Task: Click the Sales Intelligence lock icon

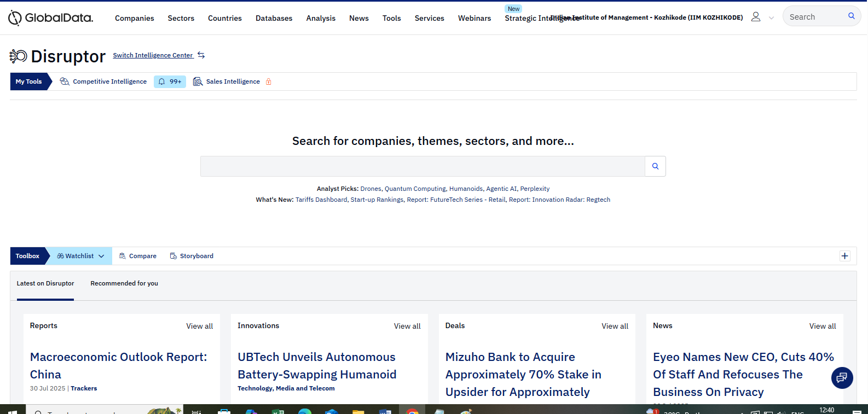Action: (x=269, y=82)
